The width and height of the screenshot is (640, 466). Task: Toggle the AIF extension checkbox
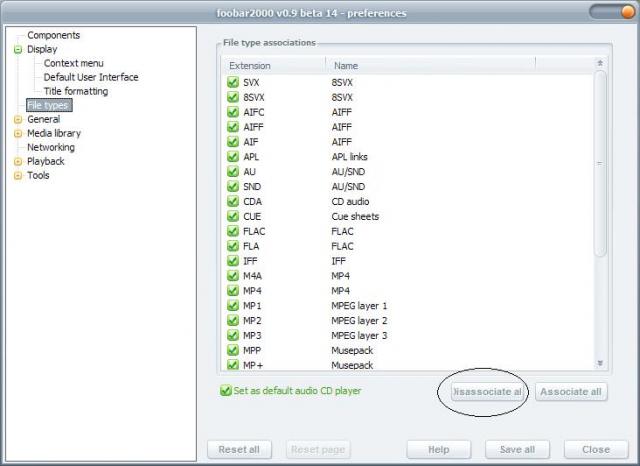click(233, 142)
